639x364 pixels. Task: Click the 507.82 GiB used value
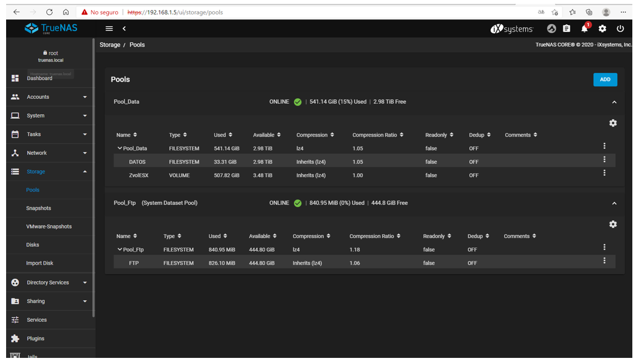point(227,175)
